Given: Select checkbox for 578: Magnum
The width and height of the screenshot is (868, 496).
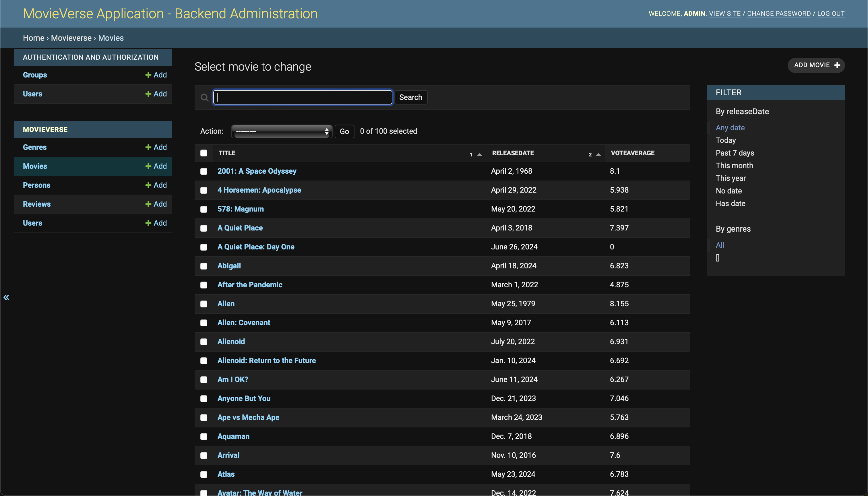Looking at the screenshot, I should pyautogui.click(x=204, y=209).
